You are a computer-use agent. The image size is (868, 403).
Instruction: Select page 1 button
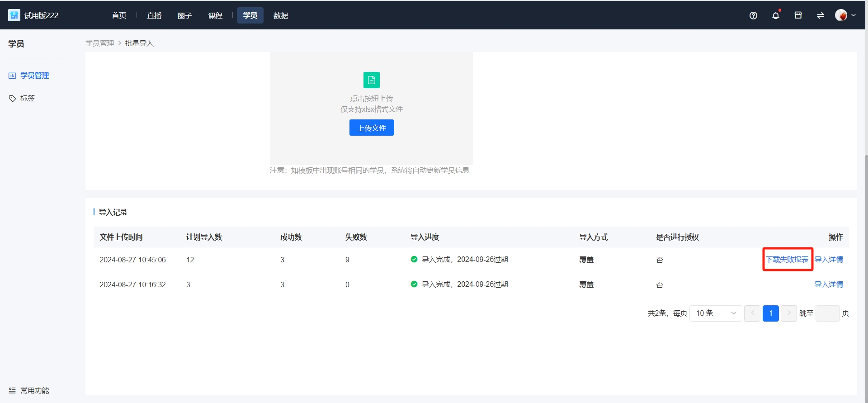(771, 313)
